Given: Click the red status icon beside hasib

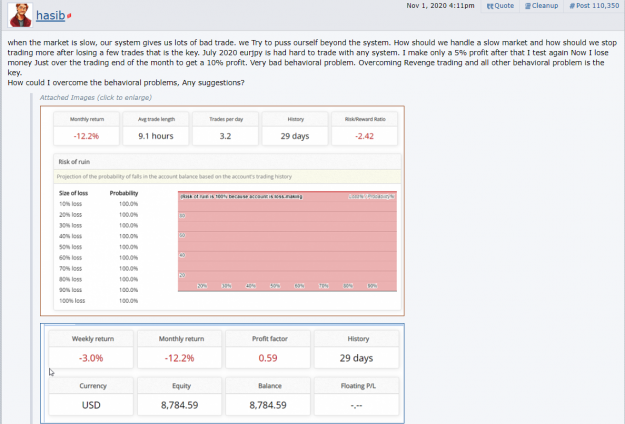Looking at the screenshot, I should pos(69,16).
